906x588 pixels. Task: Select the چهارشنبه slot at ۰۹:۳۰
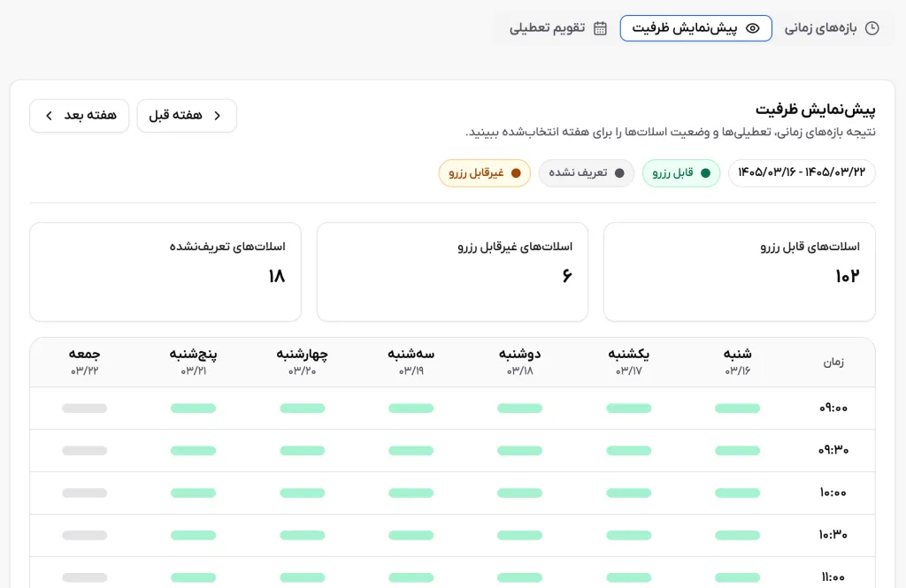coord(303,451)
